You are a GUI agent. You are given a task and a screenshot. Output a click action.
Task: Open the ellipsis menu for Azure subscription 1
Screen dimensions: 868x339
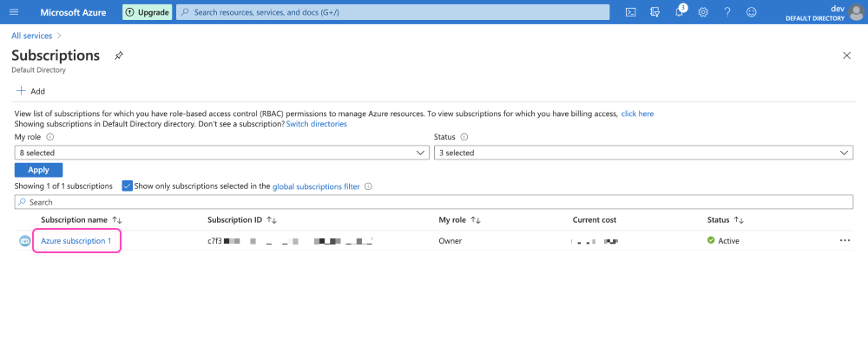[x=845, y=240]
